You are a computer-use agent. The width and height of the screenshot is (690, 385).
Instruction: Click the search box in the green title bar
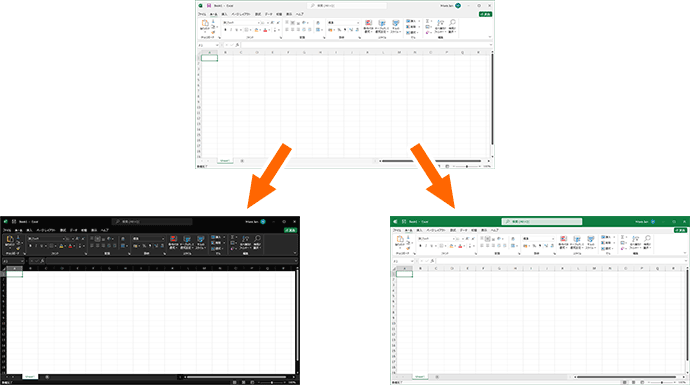coord(542,221)
